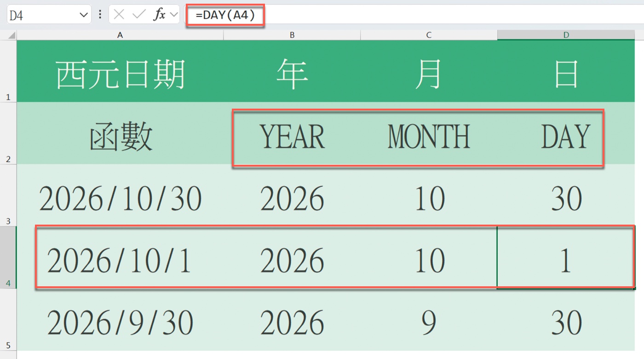Select date cell 2026/10/1
Viewport: 644px width, 359px height.
coord(120,257)
